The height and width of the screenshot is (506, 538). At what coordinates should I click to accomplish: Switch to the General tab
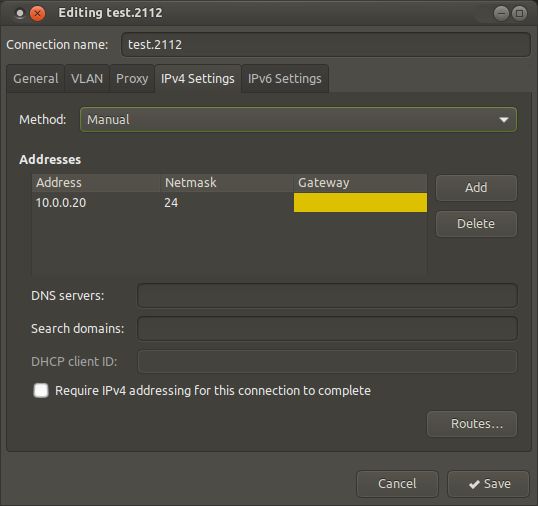[x=36, y=79]
